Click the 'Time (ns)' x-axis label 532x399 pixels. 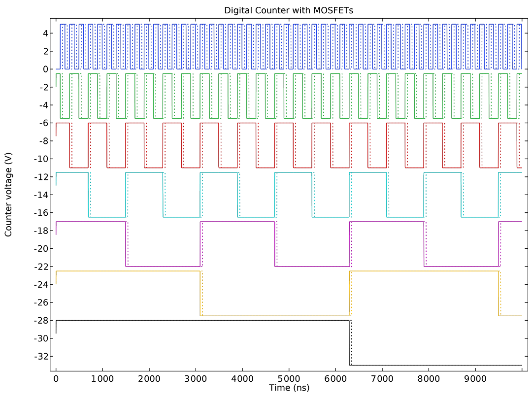289,389
